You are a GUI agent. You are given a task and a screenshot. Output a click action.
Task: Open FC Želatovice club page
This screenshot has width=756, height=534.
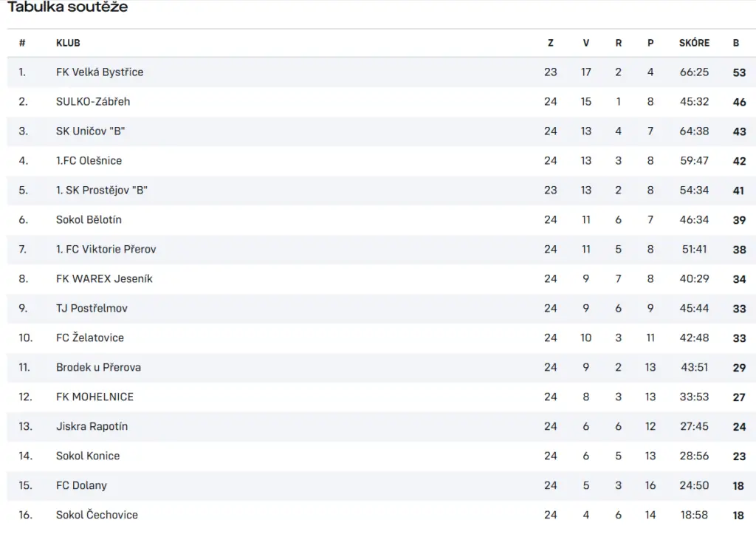(90, 338)
